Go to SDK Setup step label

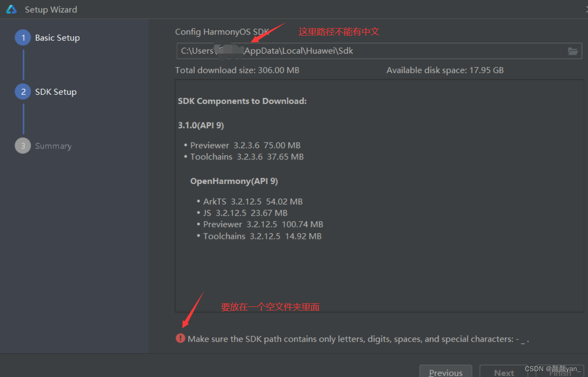point(56,92)
